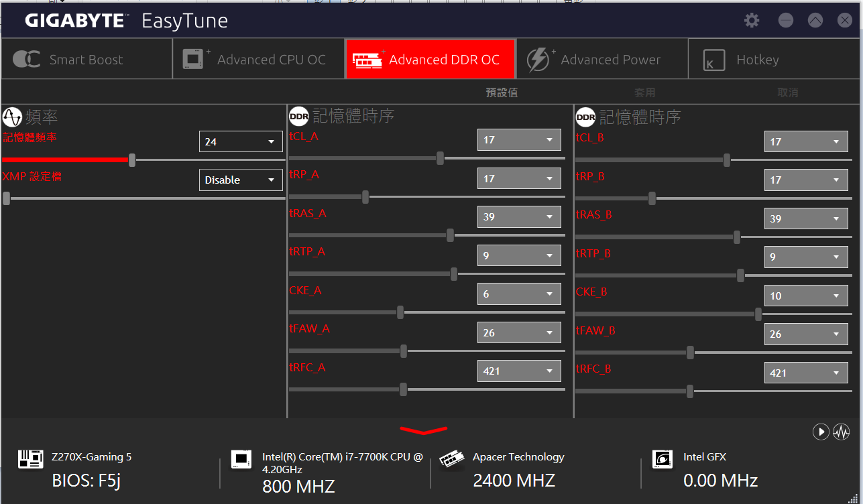Click the tRTP_B slider handle

coord(740,275)
